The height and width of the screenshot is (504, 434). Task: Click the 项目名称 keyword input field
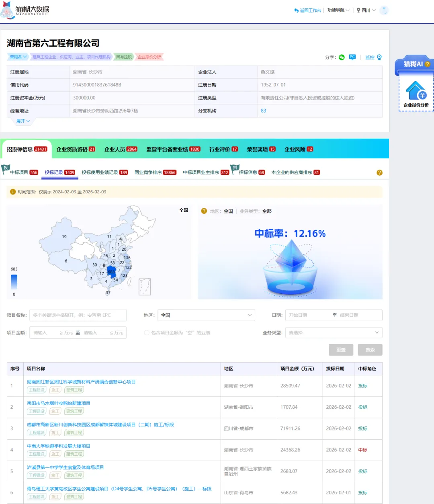78,315
